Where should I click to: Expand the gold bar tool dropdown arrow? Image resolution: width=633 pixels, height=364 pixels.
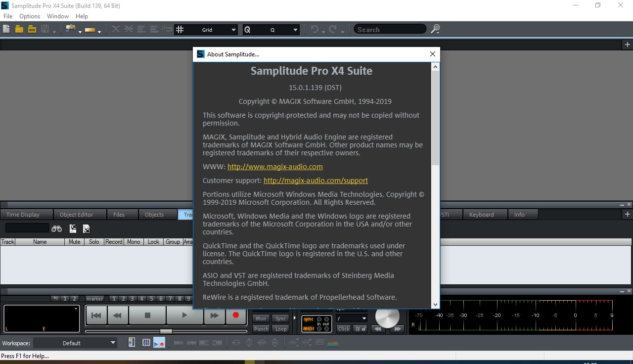point(99,32)
